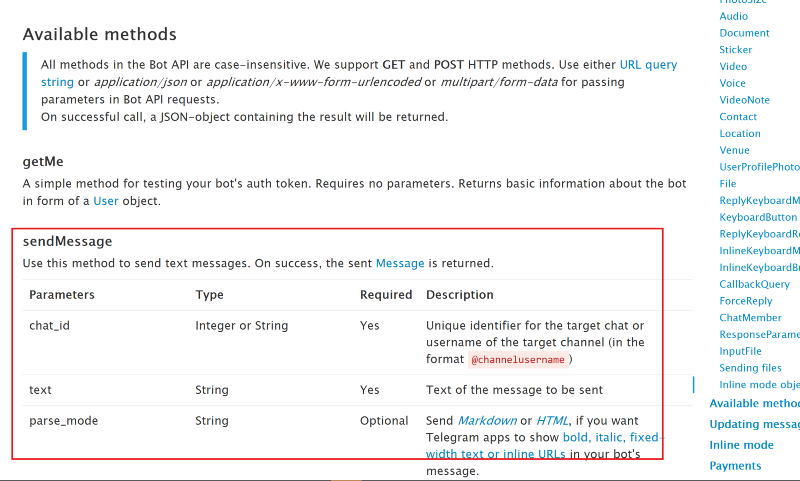The height and width of the screenshot is (481, 800).
Task: Expand Inline mode sidebar heading
Action: tap(741, 445)
